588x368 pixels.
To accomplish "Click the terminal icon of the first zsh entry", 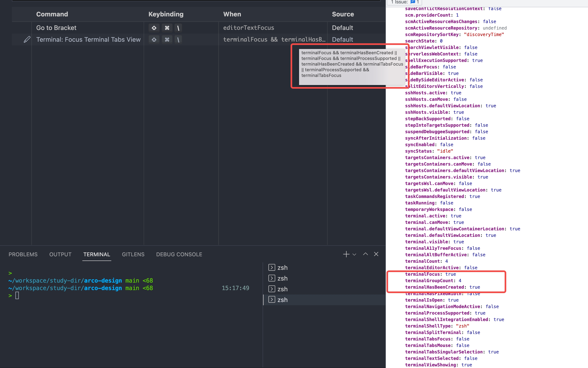I will [x=272, y=267].
